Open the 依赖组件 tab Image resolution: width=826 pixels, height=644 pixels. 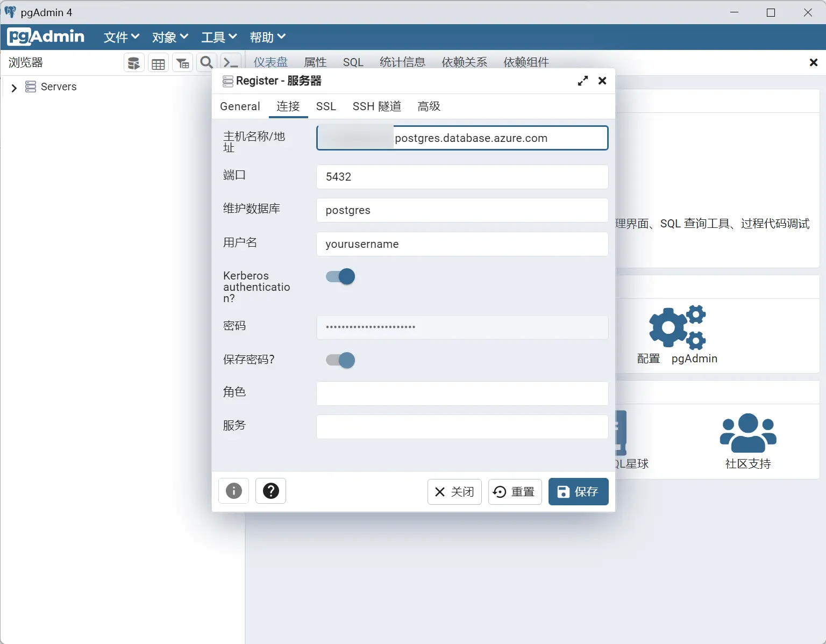coord(526,62)
